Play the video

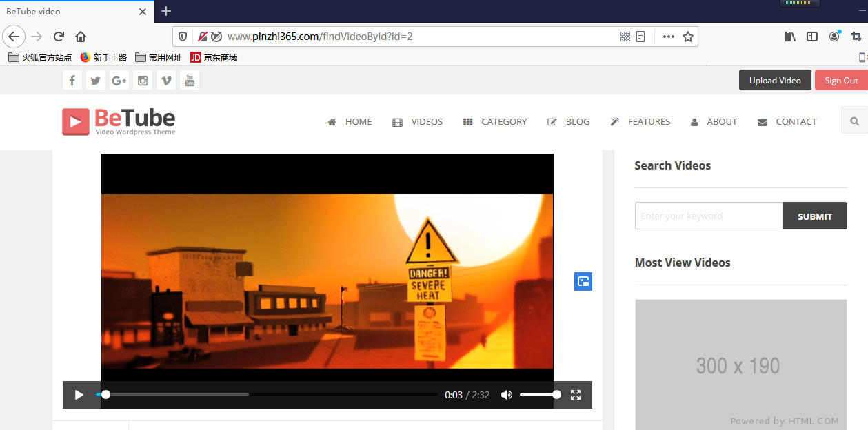tap(79, 395)
